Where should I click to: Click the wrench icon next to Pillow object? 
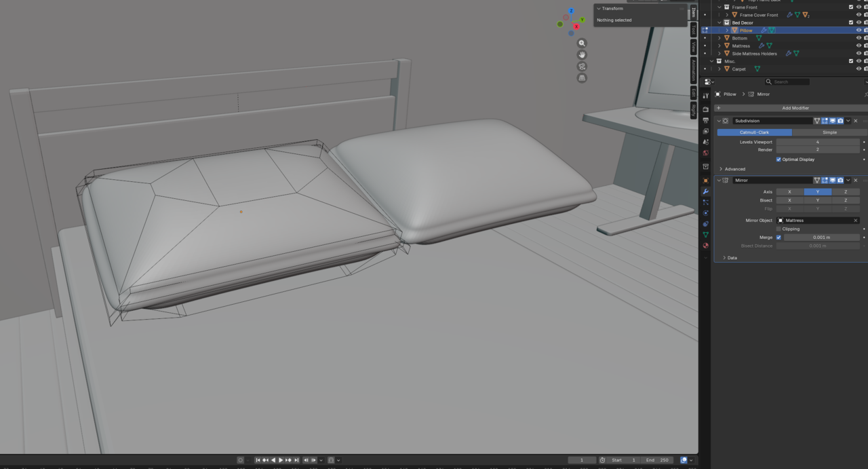[764, 30]
